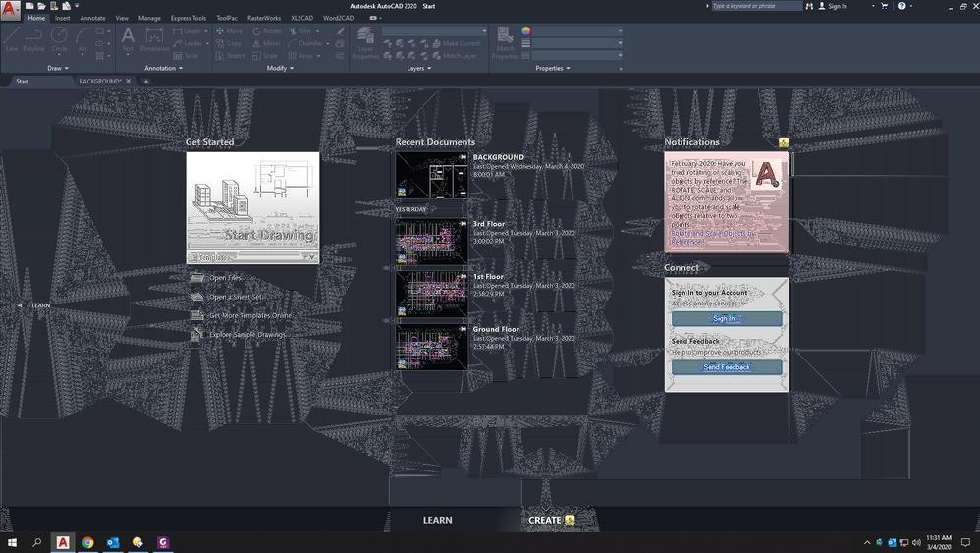This screenshot has height=553, width=980.
Task: Click the Move tool in Modify panel
Action: 229,31
